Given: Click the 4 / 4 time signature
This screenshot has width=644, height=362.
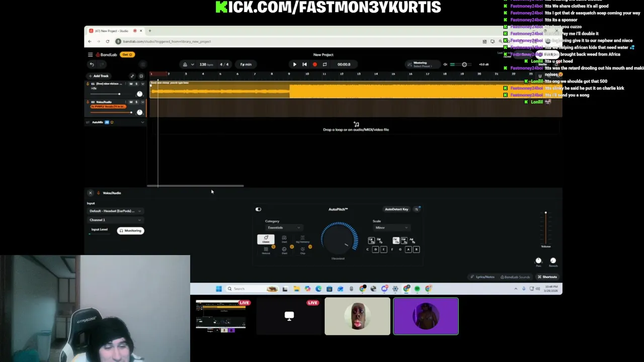Looking at the screenshot, I should (x=224, y=64).
